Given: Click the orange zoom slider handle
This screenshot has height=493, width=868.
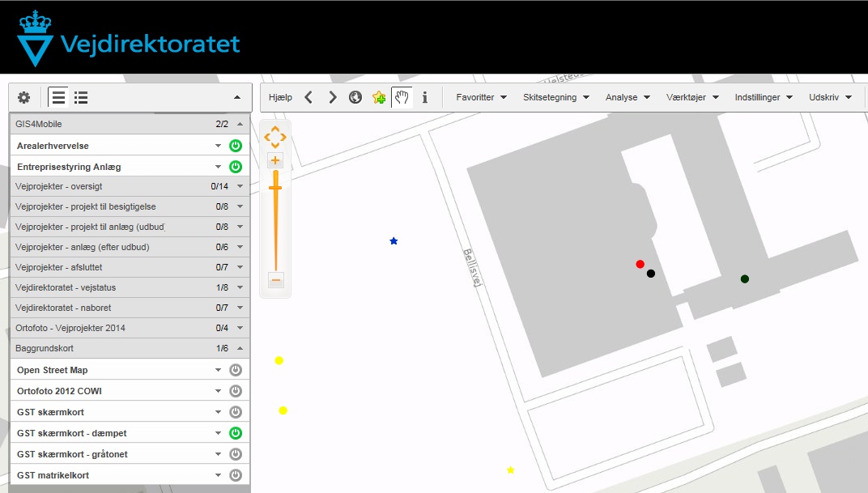Looking at the screenshot, I should pos(275,188).
